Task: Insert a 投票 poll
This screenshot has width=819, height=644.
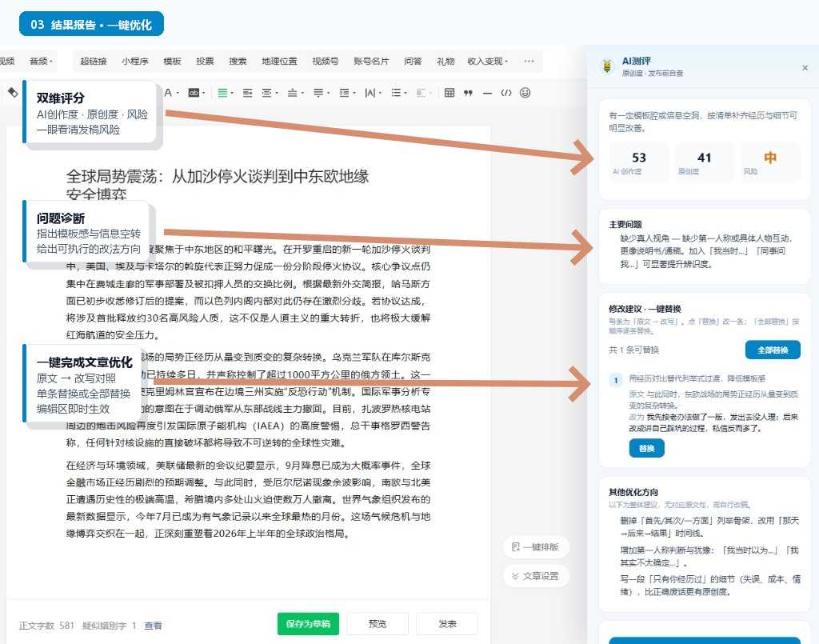Action: pos(205,61)
